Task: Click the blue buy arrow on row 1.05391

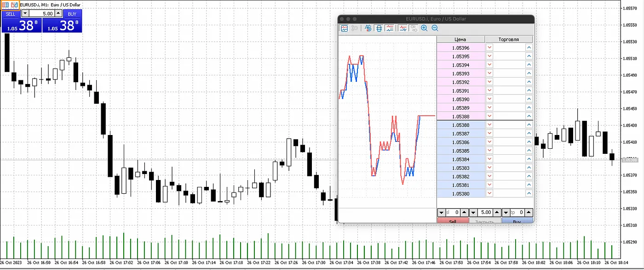Action: pyautogui.click(x=529, y=90)
